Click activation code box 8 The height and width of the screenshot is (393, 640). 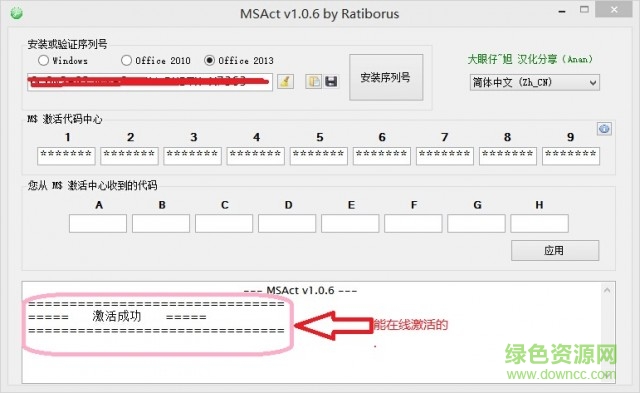[508, 156]
